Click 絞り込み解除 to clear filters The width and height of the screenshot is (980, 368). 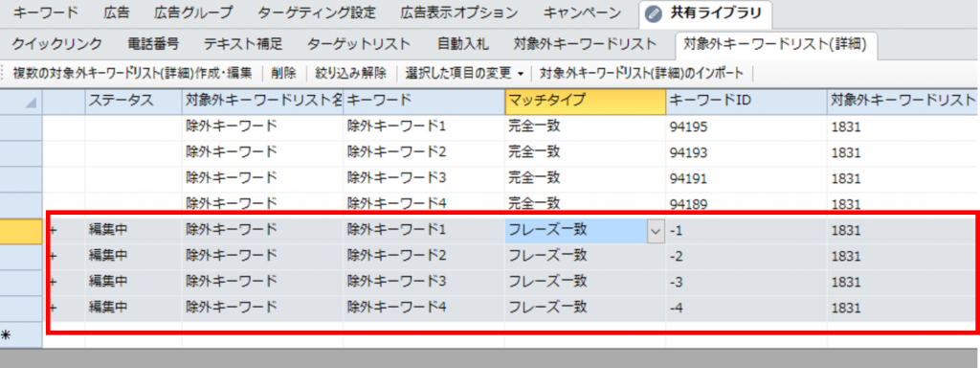(x=350, y=73)
